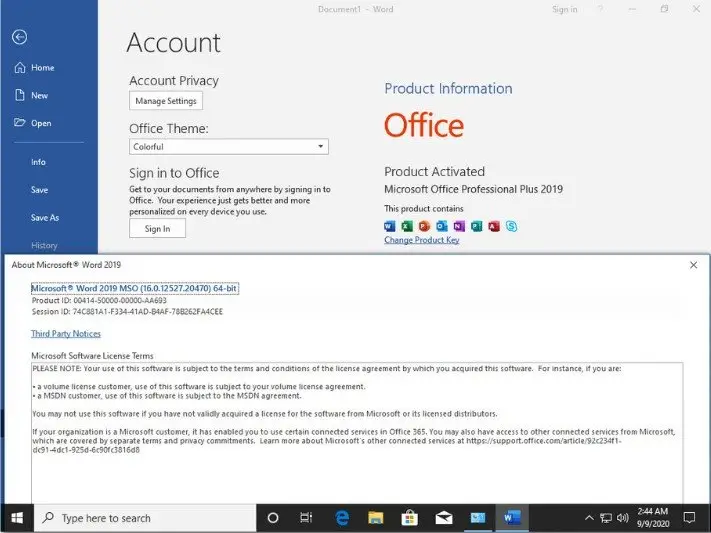Image resolution: width=711 pixels, height=533 pixels.
Task: Click the volume tray icon
Action: coord(623,518)
